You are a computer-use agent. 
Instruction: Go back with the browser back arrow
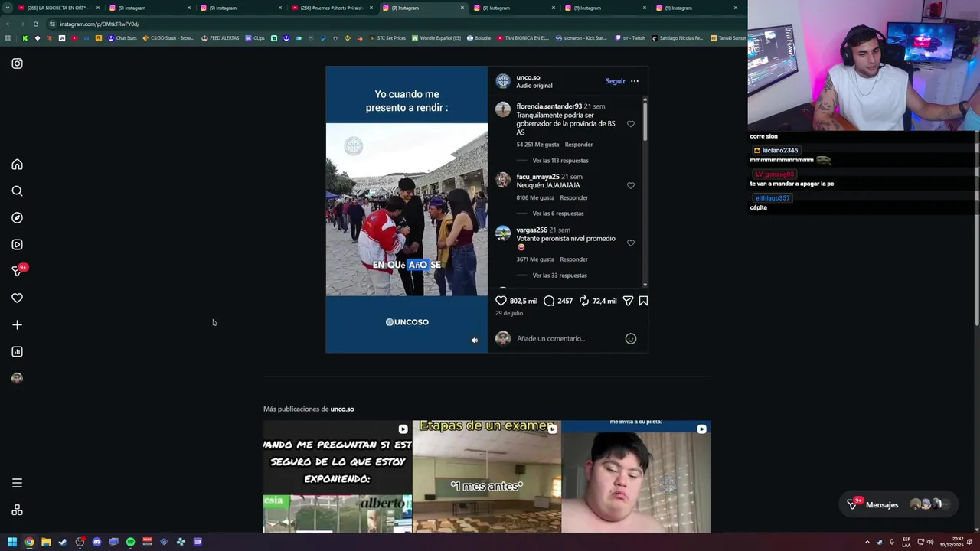tap(8, 24)
